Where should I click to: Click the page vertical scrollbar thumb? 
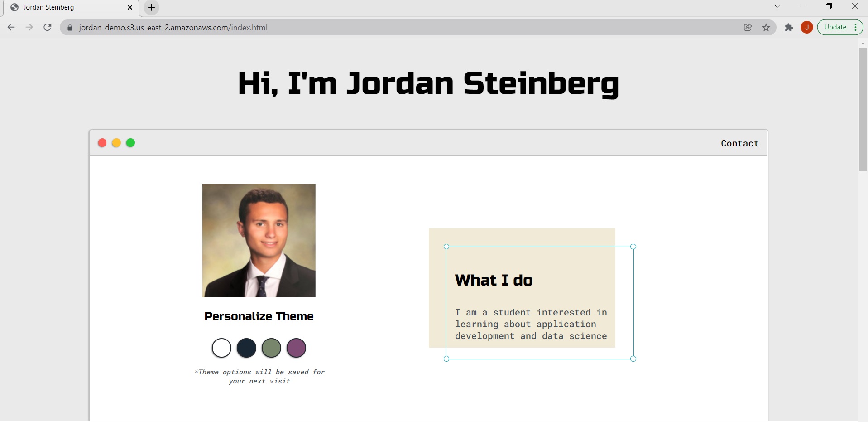(863, 109)
